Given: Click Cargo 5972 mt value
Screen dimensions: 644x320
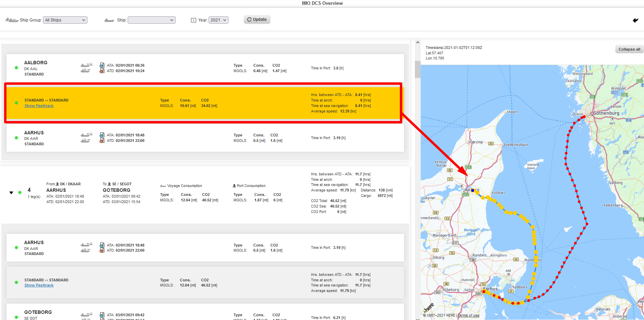Looking at the screenshot, I should click(385, 196).
